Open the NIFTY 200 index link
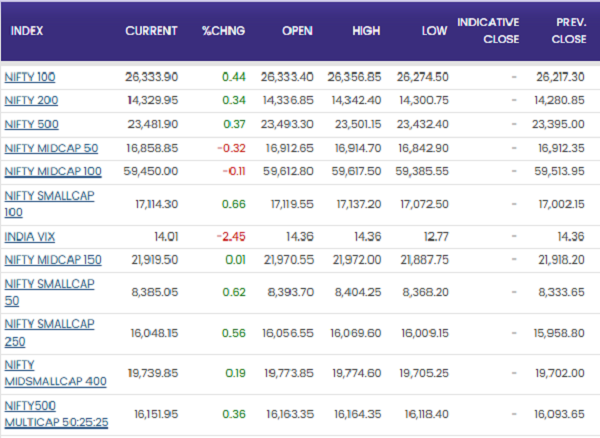 tap(32, 100)
